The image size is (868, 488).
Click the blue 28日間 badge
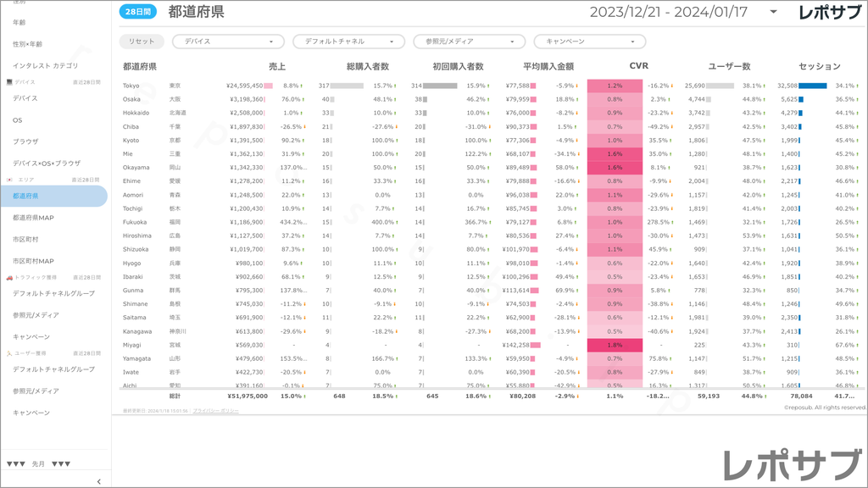[x=137, y=12]
